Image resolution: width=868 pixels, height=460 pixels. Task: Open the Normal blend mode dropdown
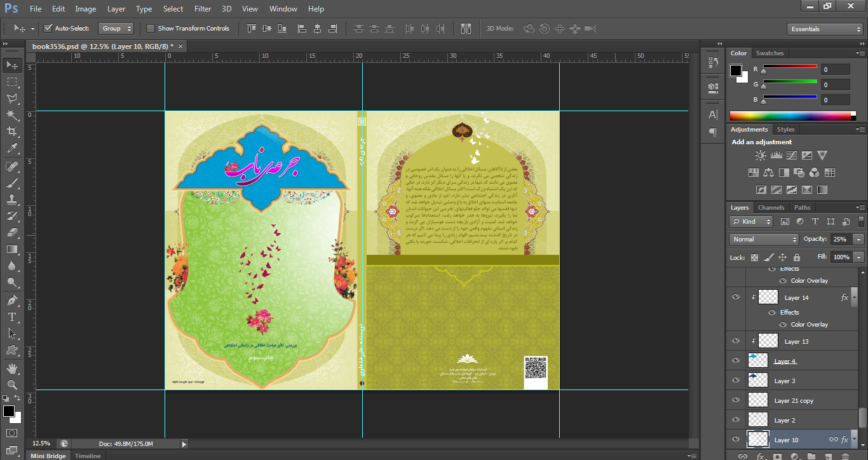pyautogui.click(x=764, y=240)
